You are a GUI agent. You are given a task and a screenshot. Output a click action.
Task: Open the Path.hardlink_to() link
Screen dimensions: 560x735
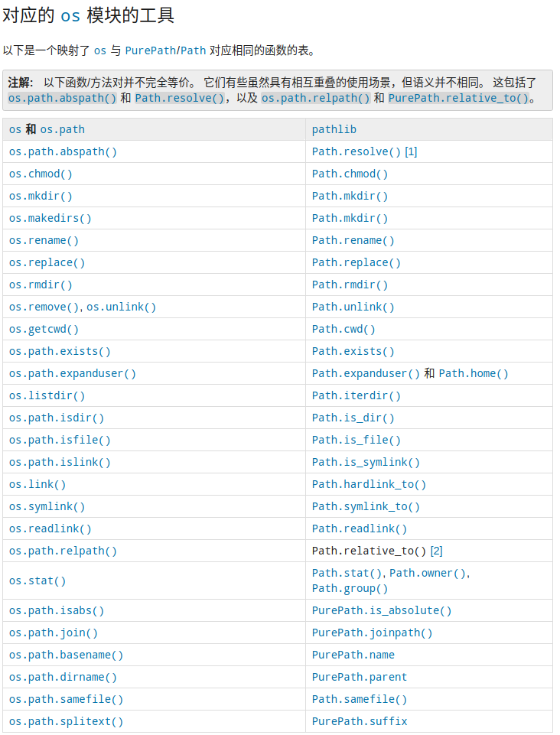click(x=369, y=484)
